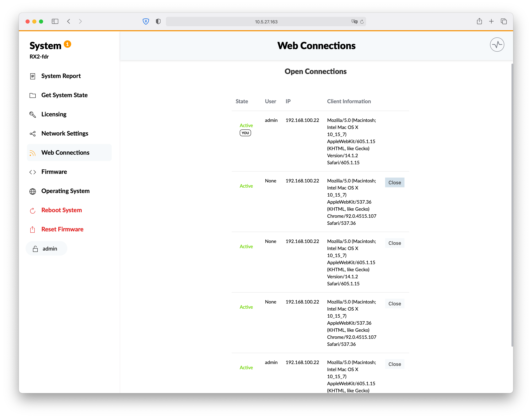This screenshot has width=532, height=418.
Task: Go forward with the browser forward arrow
Action: tap(80, 22)
